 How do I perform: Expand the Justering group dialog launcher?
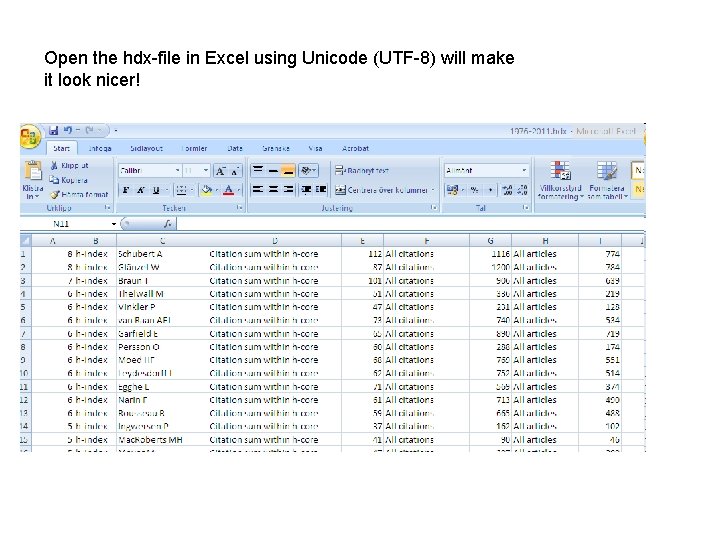point(434,208)
